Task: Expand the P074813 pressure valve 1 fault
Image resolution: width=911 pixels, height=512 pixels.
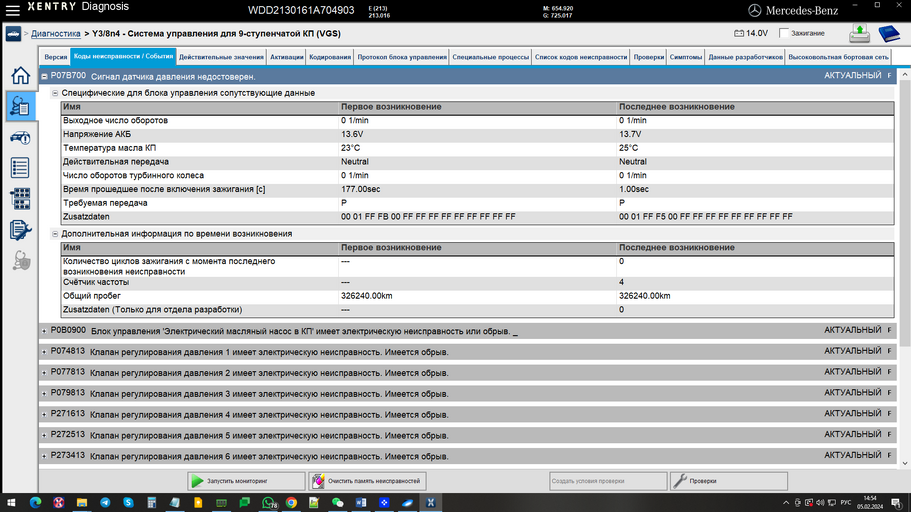Action: coord(44,352)
